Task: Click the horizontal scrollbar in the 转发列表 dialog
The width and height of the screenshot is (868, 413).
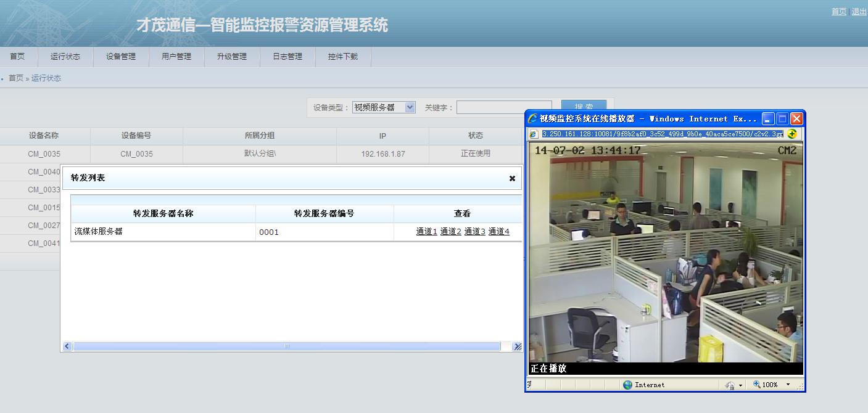Action: [x=286, y=346]
